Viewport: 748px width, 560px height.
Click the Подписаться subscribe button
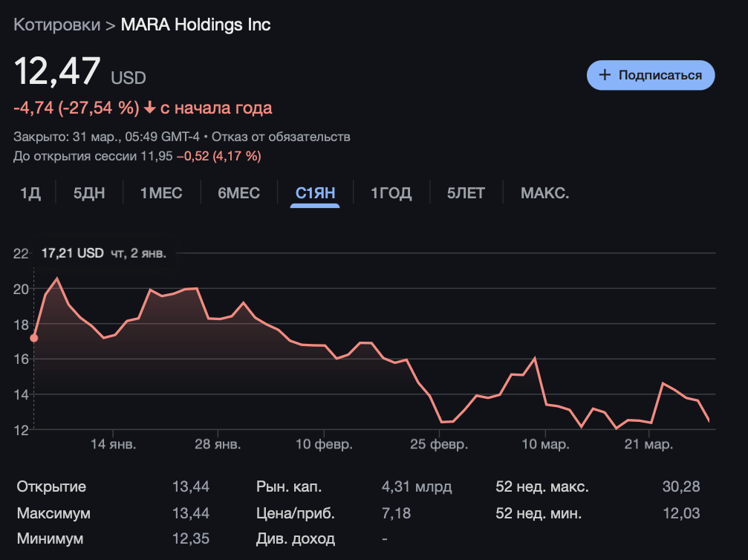651,75
